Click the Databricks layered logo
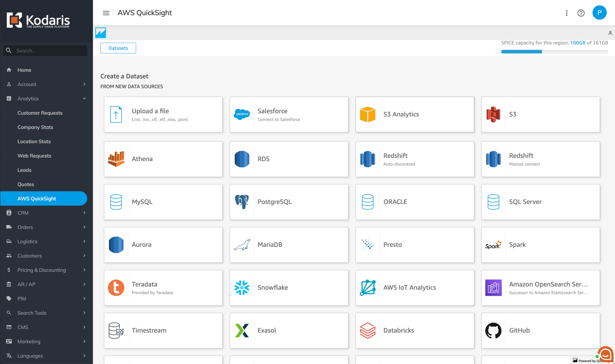 point(368,330)
